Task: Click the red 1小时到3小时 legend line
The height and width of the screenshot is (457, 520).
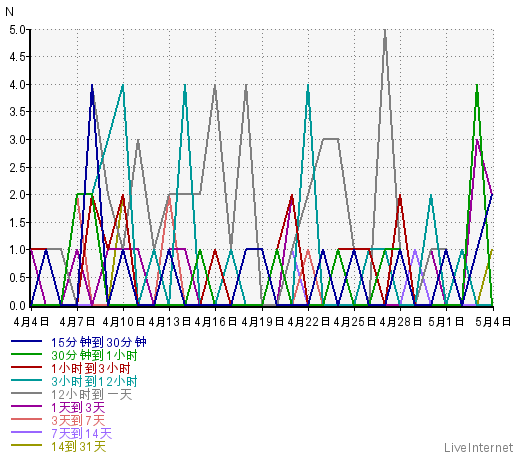Action: (x=26, y=367)
